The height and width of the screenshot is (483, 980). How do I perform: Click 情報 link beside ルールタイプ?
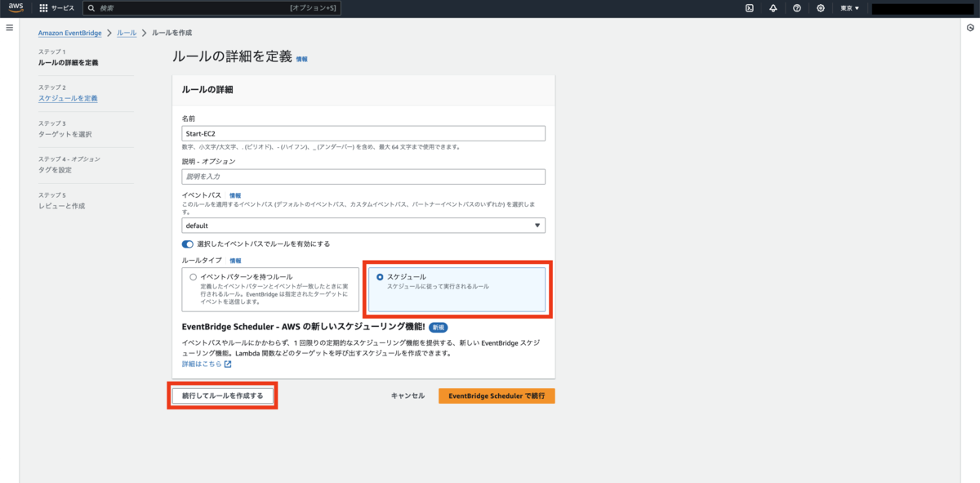(x=235, y=261)
